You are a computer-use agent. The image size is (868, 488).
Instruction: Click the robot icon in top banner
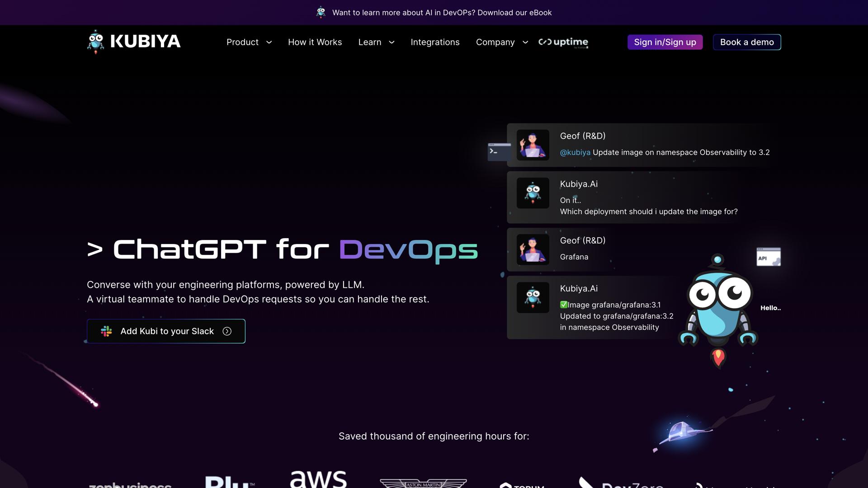(321, 12)
